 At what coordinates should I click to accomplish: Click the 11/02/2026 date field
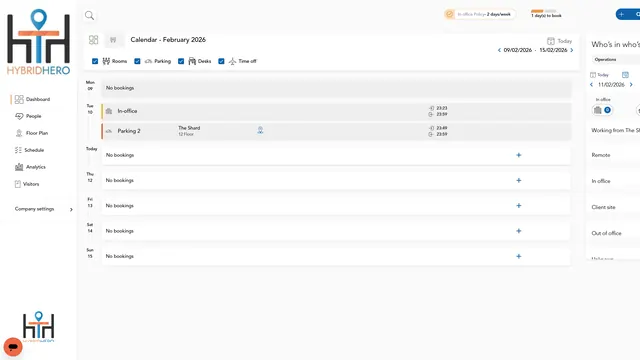pyautogui.click(x=611, y=85)
